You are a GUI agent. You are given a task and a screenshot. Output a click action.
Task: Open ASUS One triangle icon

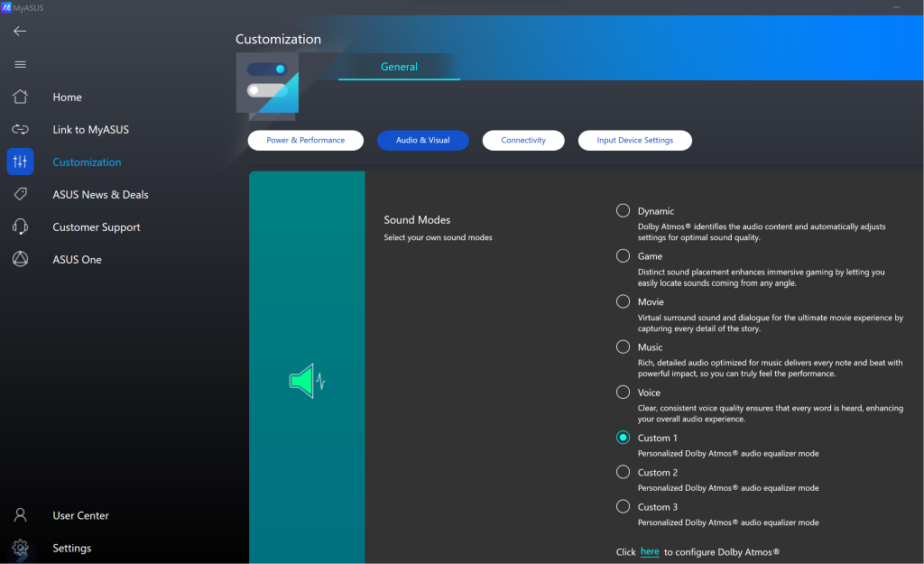tap(20, 260)
